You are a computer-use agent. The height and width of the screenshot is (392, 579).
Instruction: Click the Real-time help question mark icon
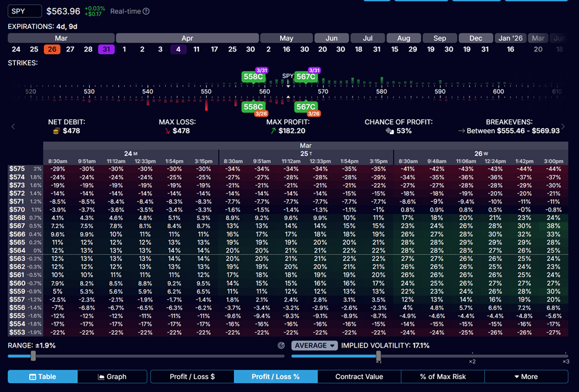(x=146, y=11)
